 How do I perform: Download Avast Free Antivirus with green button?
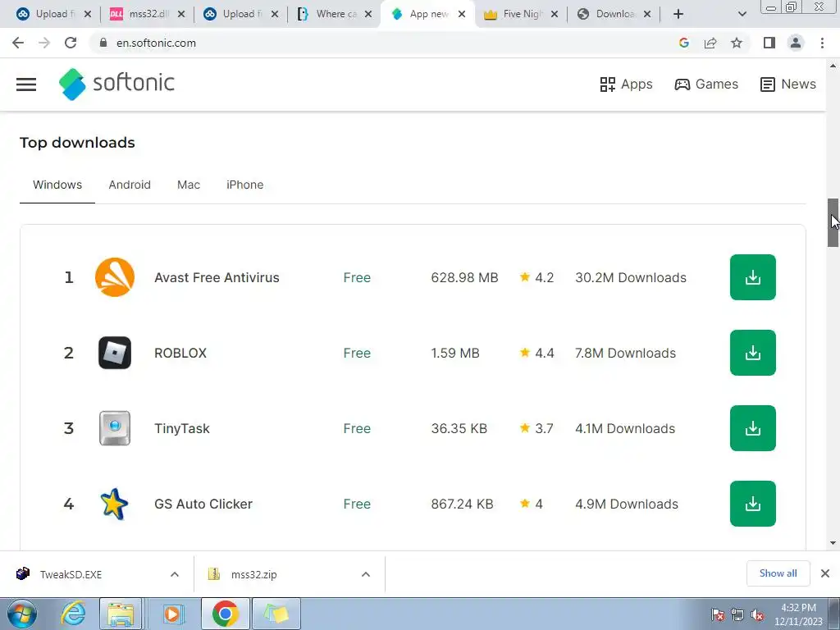click(x=753, y=277)
